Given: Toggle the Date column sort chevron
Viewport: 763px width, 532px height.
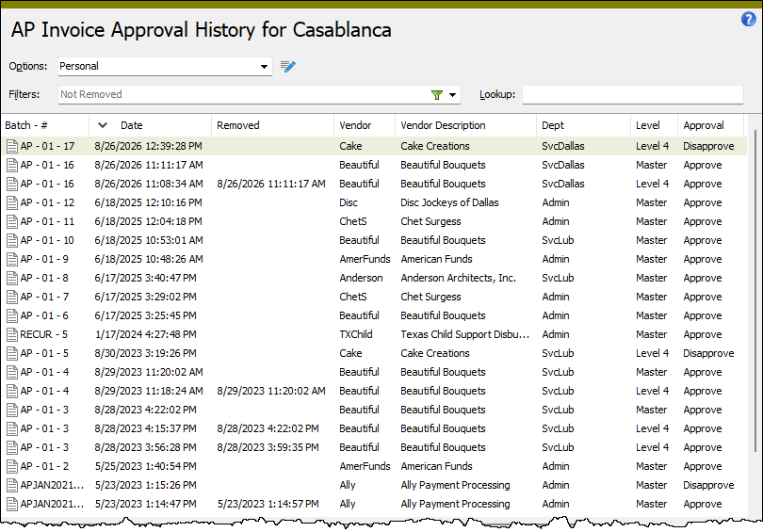Looking at the screenshot, I should click(x=102, y=125).
